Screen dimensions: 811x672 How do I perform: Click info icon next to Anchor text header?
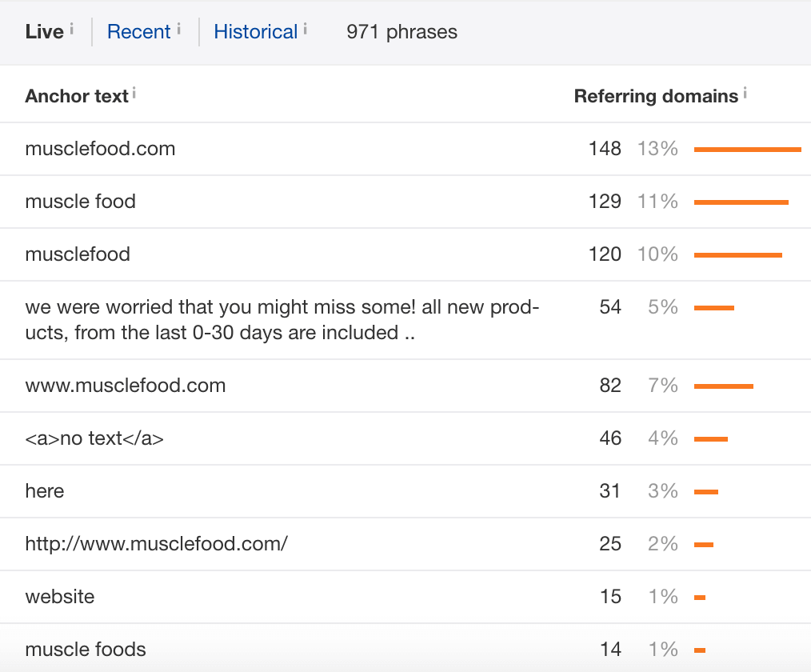134,93
